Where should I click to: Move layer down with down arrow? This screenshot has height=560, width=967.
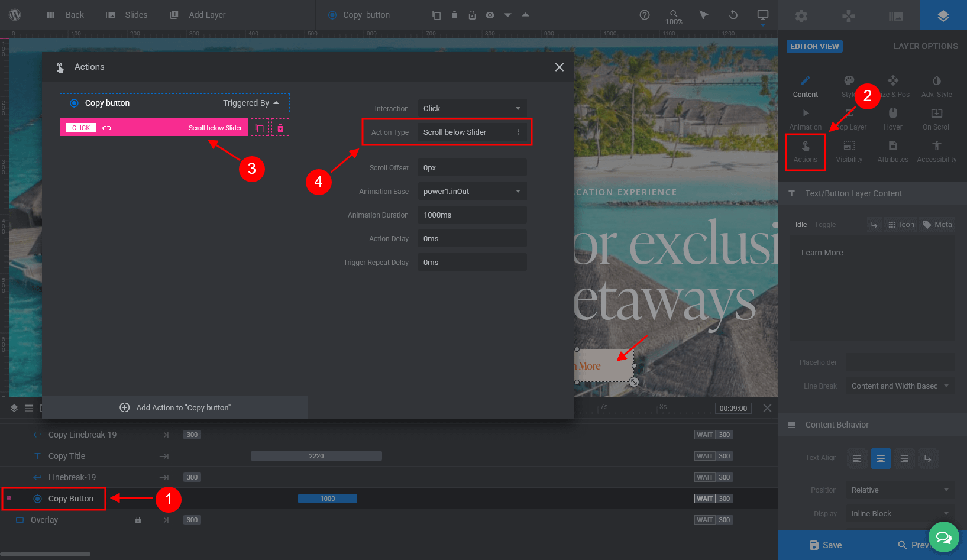pos(507,15)
